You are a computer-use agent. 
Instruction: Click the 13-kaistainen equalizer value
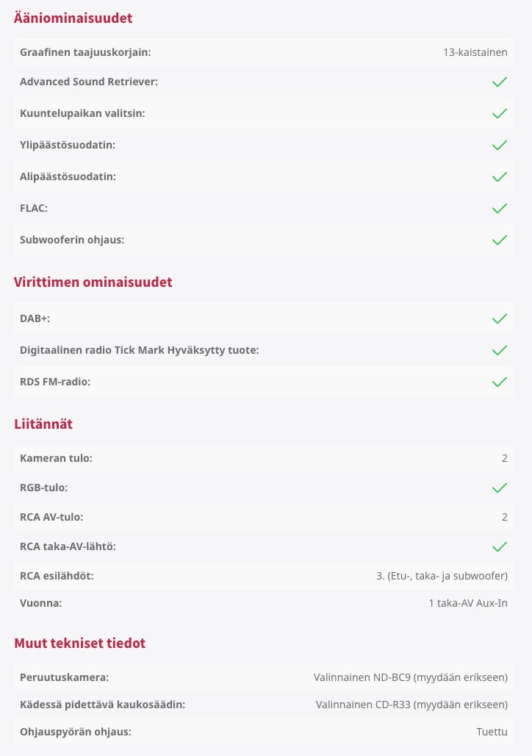coord(475,52)
